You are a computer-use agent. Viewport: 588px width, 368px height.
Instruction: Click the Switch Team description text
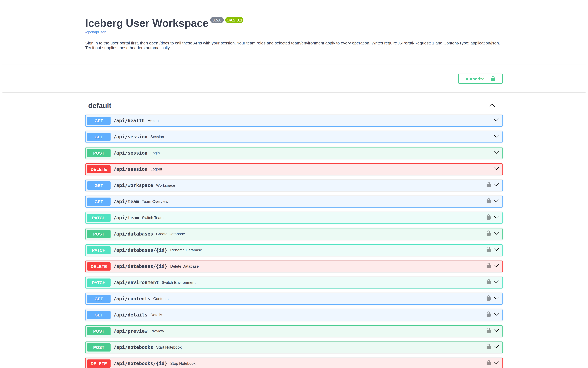pos(153,218)
